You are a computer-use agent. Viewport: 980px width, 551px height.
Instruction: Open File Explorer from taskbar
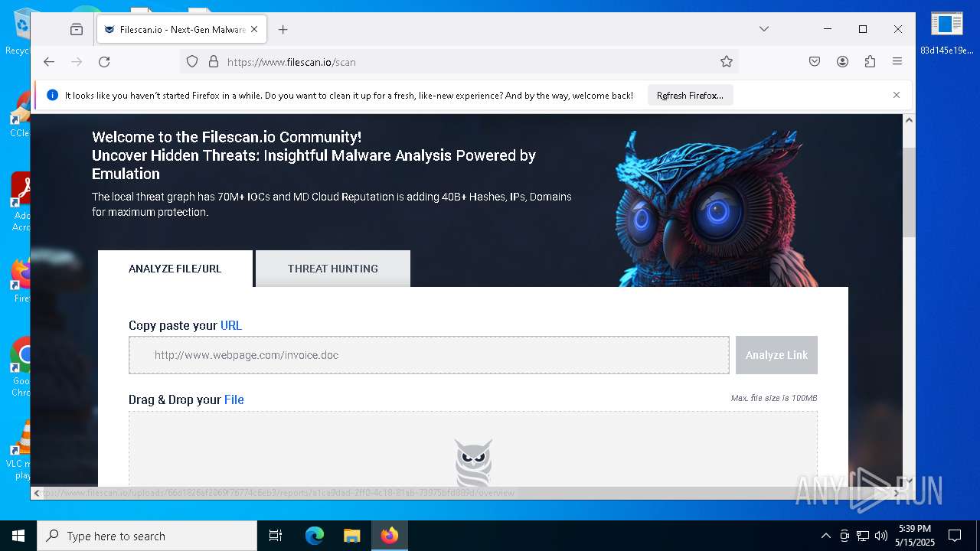pos(351,536)
